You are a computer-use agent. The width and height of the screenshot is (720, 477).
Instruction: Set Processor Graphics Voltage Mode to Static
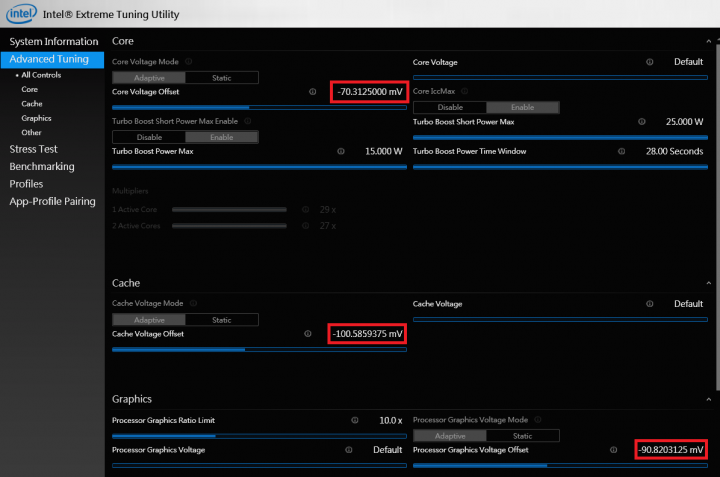coord(523,436)
